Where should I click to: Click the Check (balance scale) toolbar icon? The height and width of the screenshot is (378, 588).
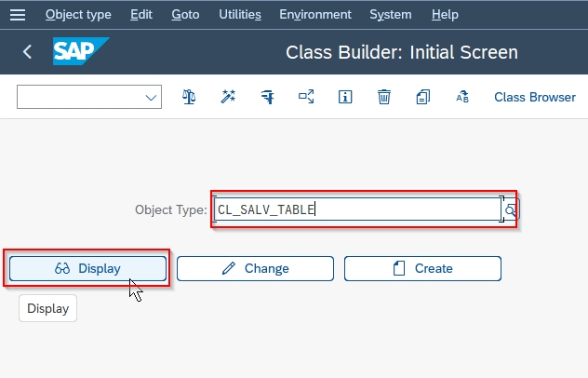(189, 97)
